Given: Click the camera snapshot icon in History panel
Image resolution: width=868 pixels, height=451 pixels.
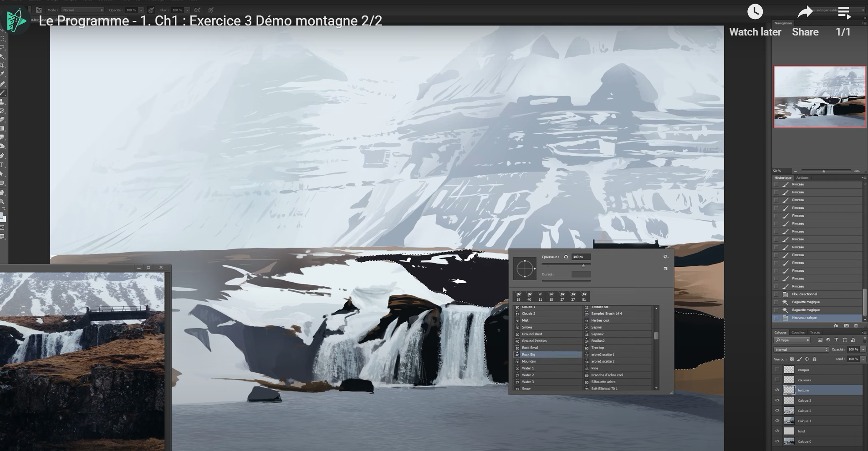Looking at the screenshot, I should (x=846, y=326).
